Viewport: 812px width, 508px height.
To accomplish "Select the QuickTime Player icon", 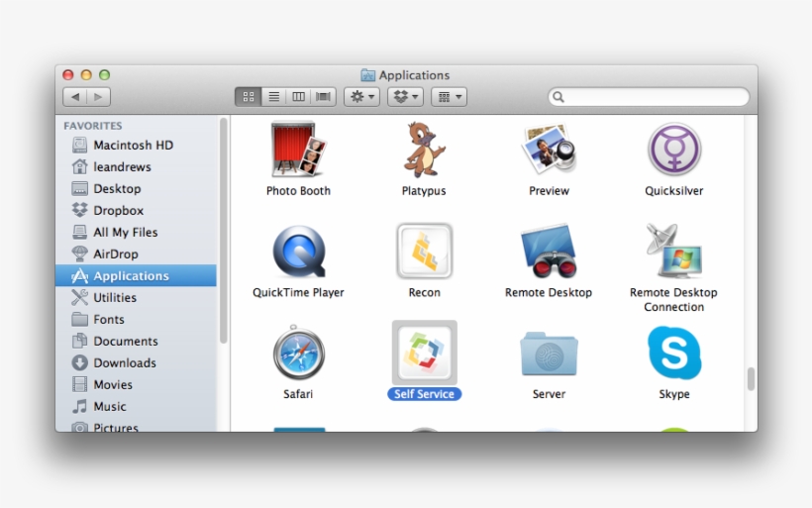I will [299, 252].
